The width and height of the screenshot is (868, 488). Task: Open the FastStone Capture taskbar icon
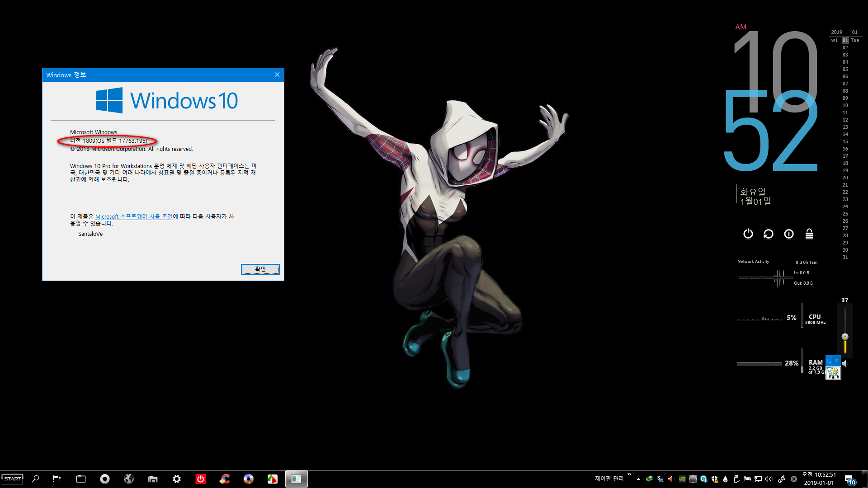coord(273,479)
